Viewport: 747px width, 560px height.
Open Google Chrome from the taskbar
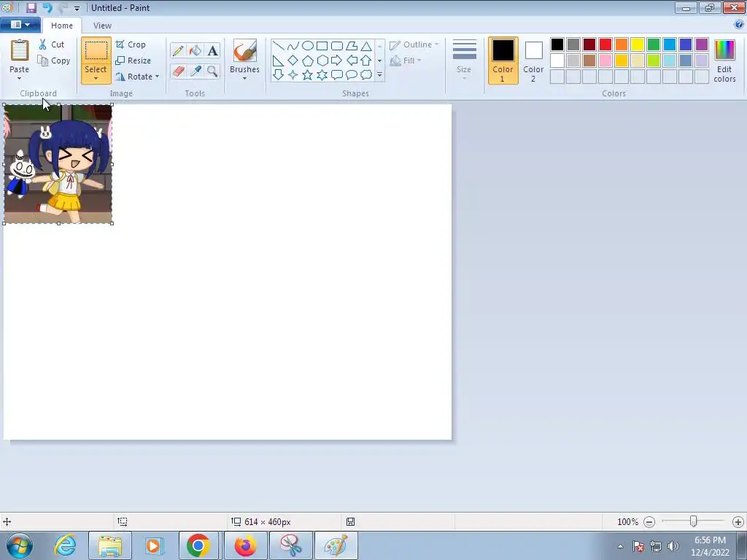click(198, 545)
